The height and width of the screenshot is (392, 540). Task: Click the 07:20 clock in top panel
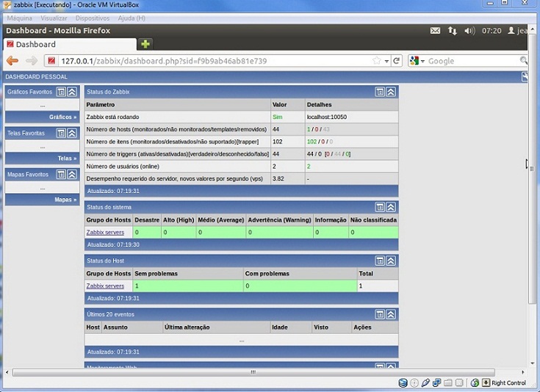(492, 31)
